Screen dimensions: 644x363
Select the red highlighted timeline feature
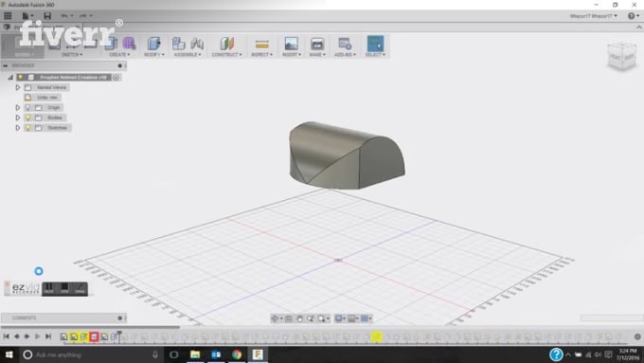coord(94,336)
